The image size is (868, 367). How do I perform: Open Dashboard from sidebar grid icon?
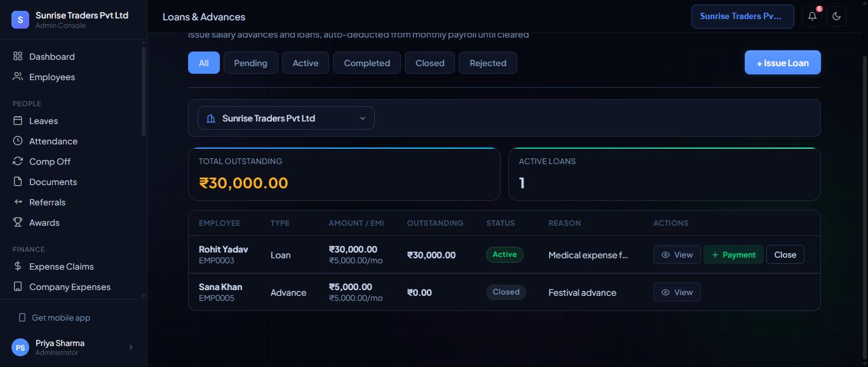point(18,57)
